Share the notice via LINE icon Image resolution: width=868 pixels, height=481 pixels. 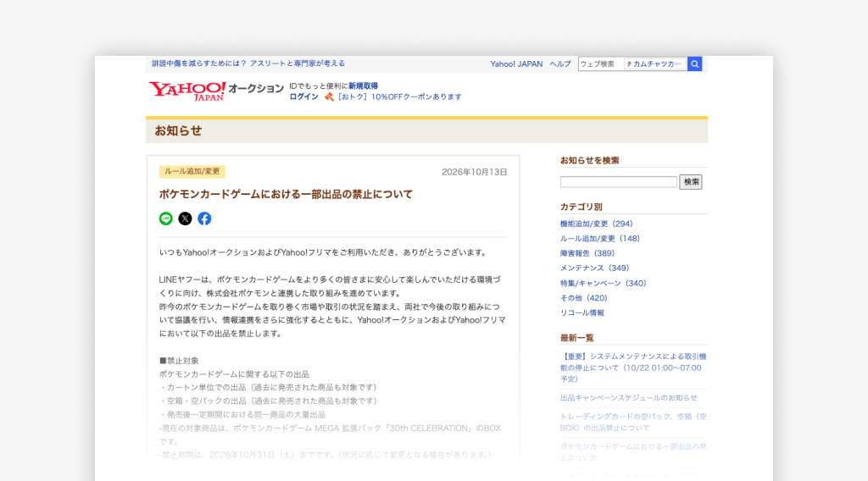(x=165, y=218)
